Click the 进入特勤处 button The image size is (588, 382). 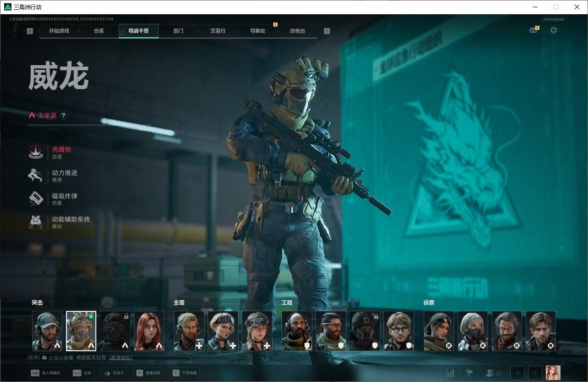tap(46, 373)
